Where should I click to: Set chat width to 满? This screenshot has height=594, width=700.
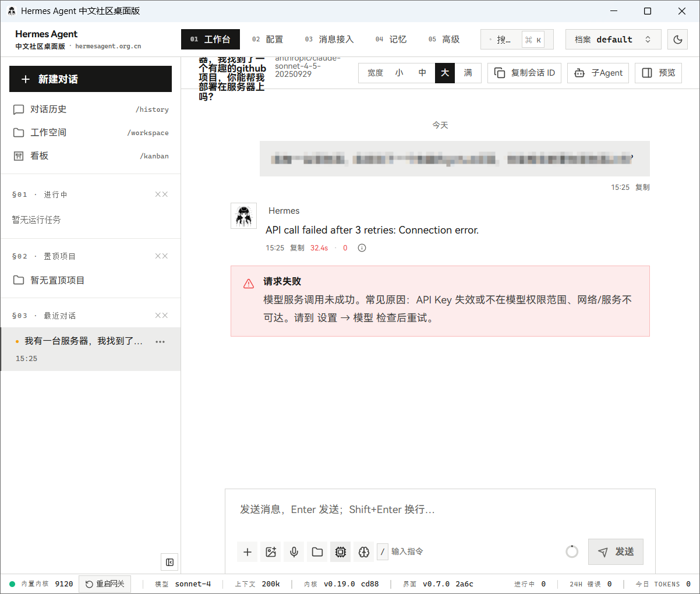click(468, 73)
